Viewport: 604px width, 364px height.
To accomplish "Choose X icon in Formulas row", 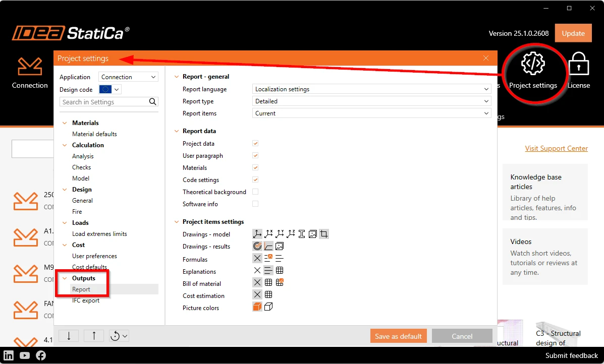I will (x=257, y=258).
